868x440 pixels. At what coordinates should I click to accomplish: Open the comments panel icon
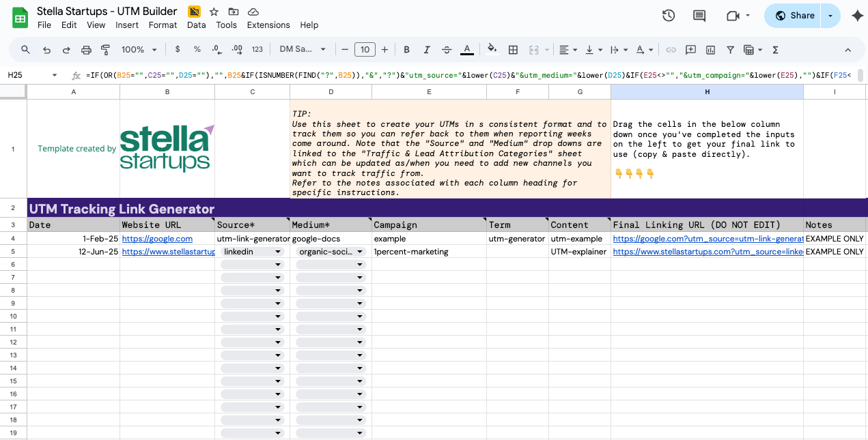point(699,16)
